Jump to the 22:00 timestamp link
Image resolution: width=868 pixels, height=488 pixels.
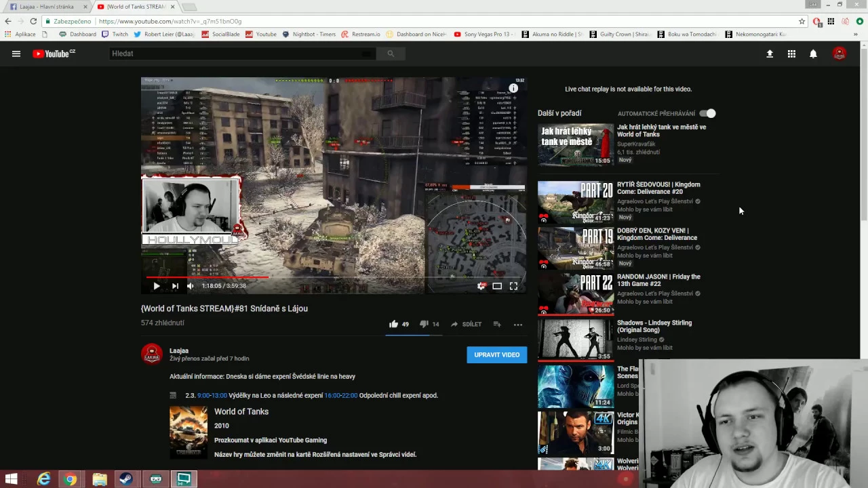pyautogui.click(x=349, y=395)
